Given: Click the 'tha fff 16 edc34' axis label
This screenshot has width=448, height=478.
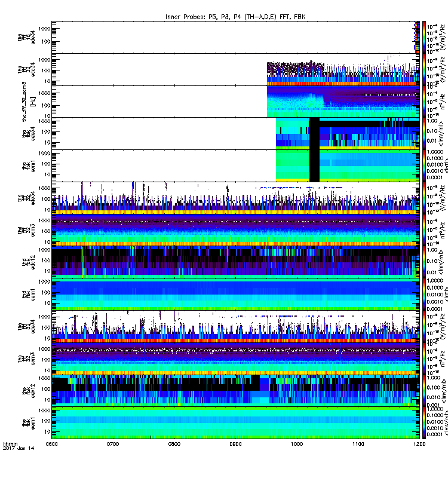Looking at the screenshot, I should [26, 37].
